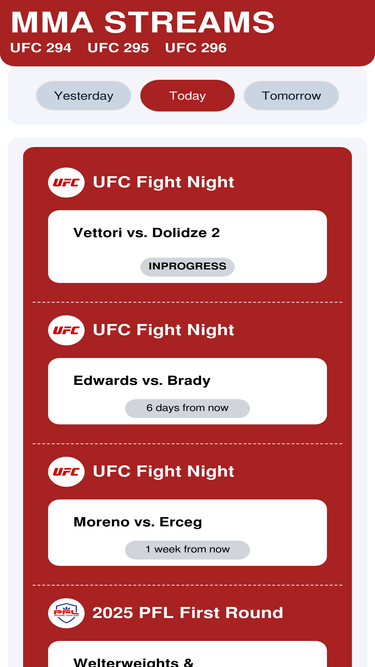Image resolution: width=375 pixels, height=667 pixels.
Task: Open Vettori vs. Dolidze 2 fight card
Action: (x=188, y=246)
